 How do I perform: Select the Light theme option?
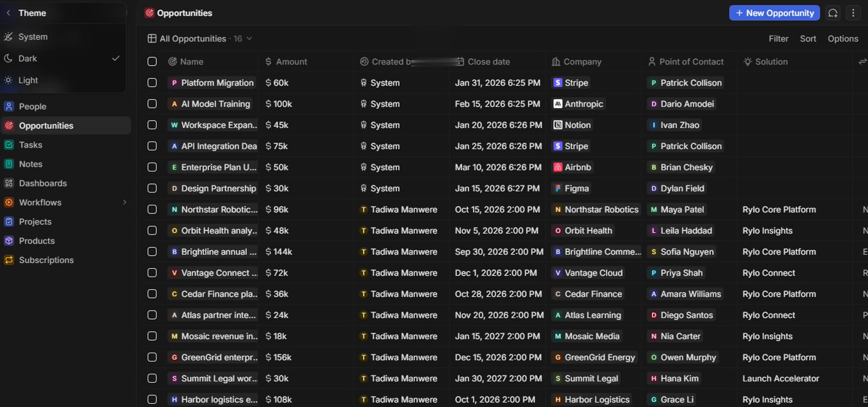pyautogui.click(x=63, y=80)
